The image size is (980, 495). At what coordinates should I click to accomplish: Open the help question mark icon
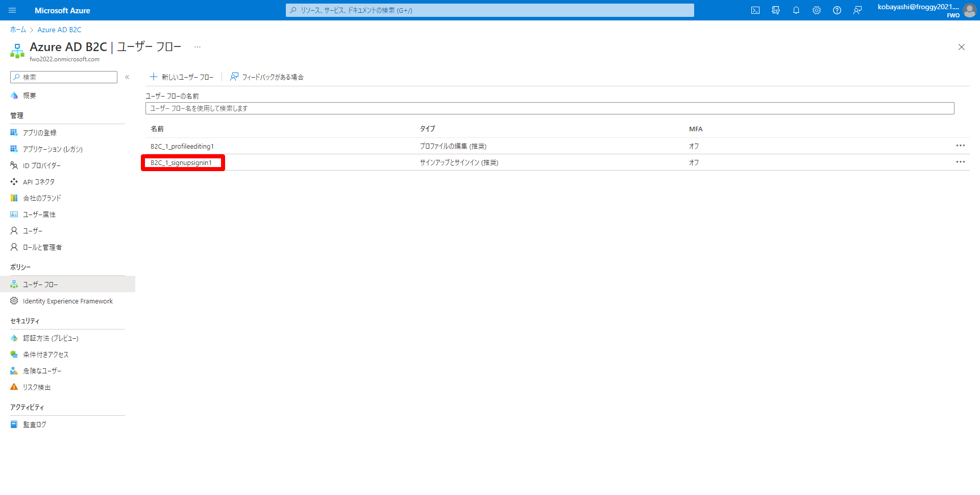(837, 10)
